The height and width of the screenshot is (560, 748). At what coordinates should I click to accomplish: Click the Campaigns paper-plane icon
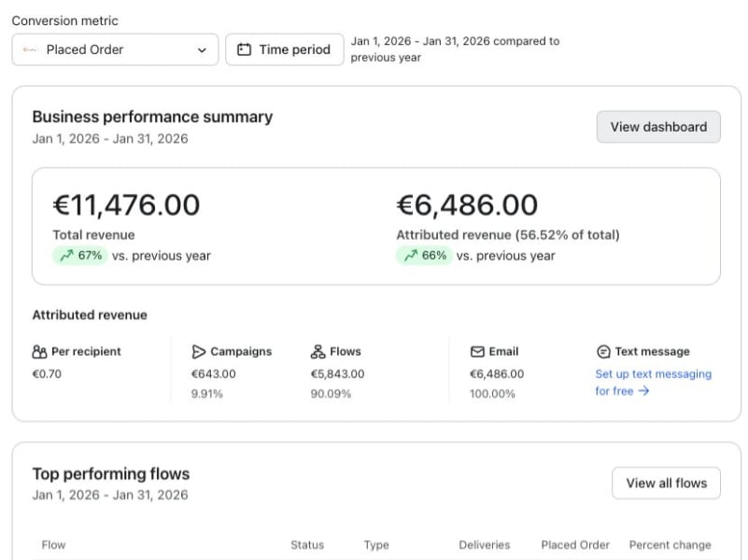point(198,352)
